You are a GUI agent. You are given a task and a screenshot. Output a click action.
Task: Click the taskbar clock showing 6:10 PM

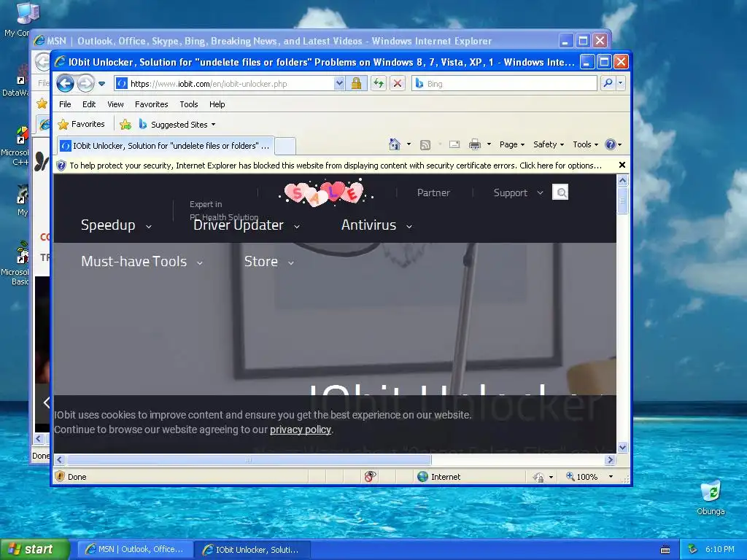click(720, 549)
